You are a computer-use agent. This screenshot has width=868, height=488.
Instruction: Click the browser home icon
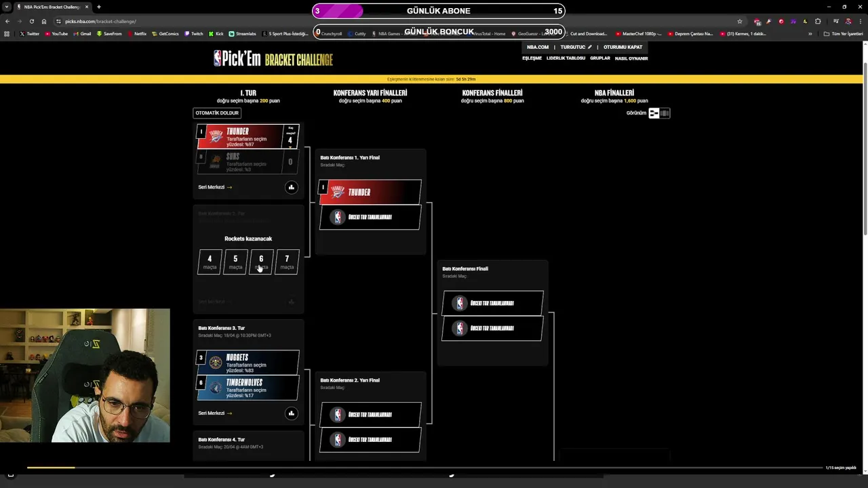[x=43, y=21]
